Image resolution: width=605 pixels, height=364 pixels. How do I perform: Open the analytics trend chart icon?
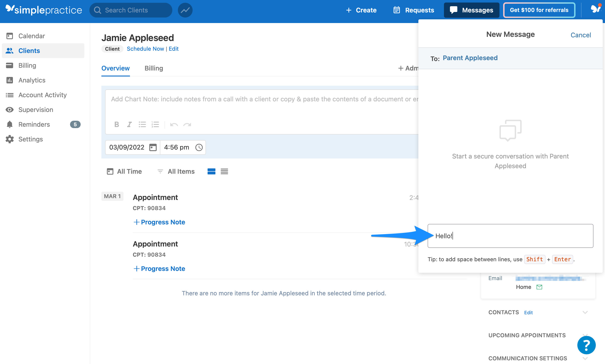point(185,10)
